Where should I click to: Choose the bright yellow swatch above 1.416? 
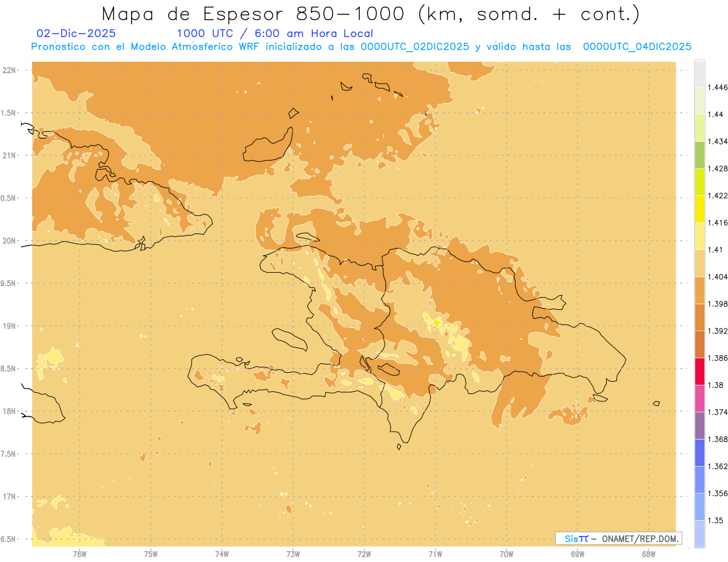pyautogui.click(x=699, y=209)
